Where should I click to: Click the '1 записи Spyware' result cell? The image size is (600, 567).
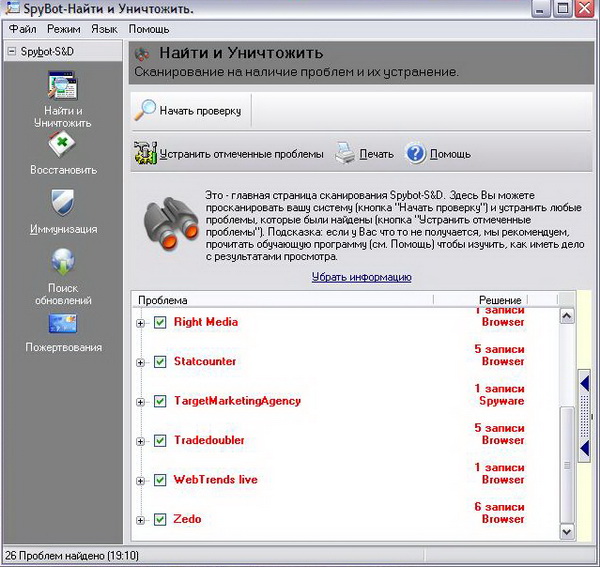click(499, 394)
